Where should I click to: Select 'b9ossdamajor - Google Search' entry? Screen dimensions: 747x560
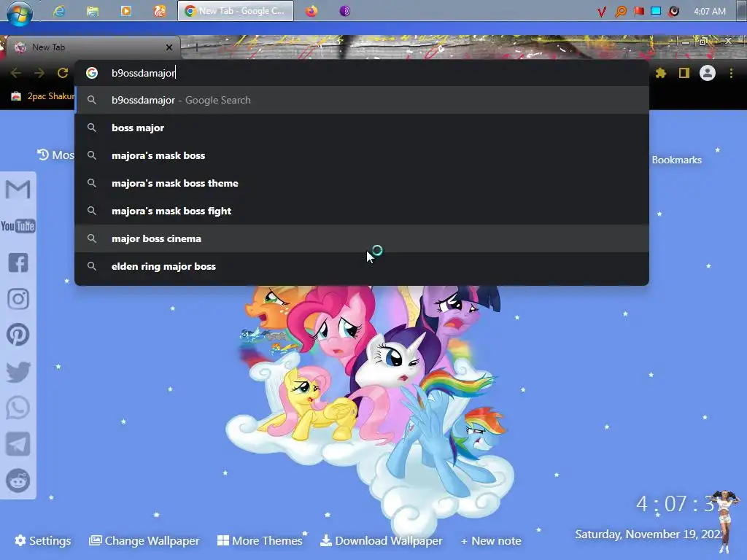[362, 100]
